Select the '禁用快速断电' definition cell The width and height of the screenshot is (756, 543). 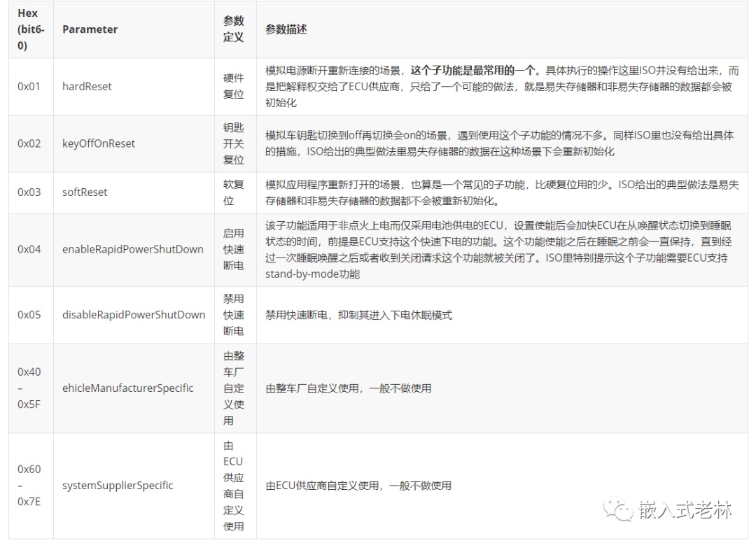(x=235, y=315)
